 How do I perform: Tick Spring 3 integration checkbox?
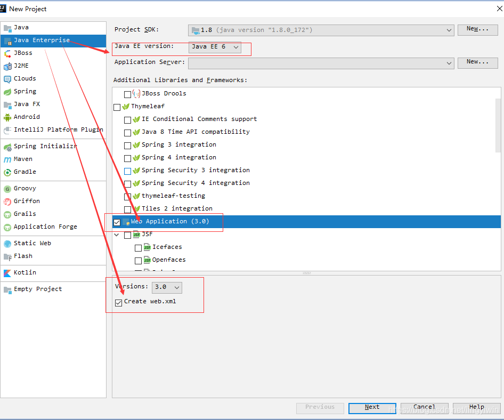point(128,146)
